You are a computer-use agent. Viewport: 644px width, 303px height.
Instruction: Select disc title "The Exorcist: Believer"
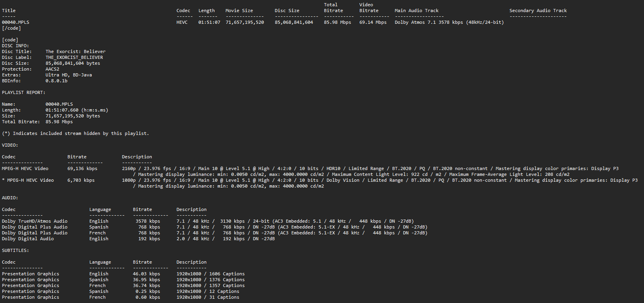click(75, 51)
